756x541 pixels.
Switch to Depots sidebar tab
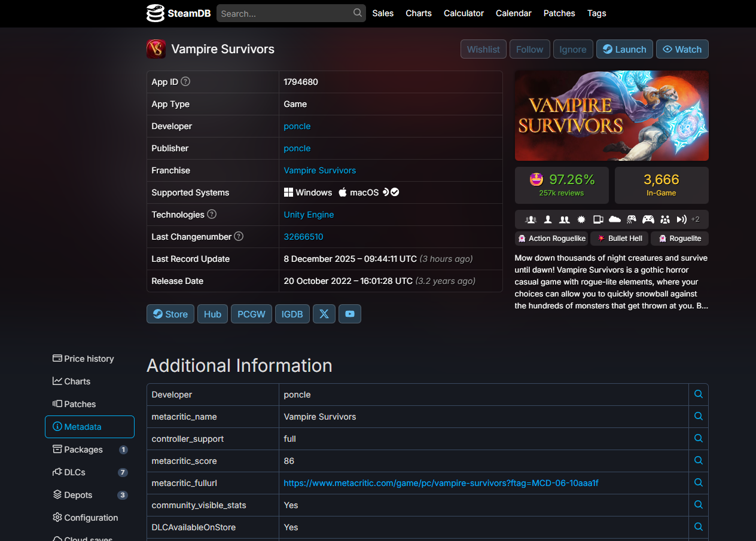click(90, 495)
